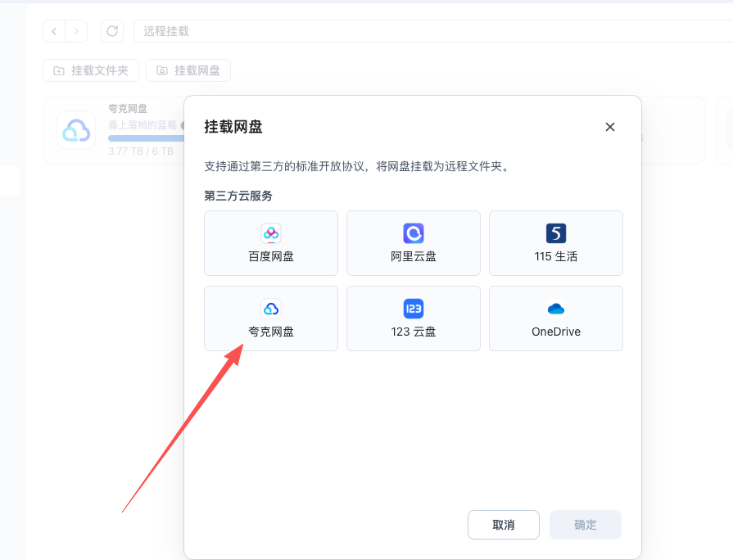The image size is (733, 560).
Task: Click the 夸克网盘 name on the mounted card
Action: [x=128, y=109]
